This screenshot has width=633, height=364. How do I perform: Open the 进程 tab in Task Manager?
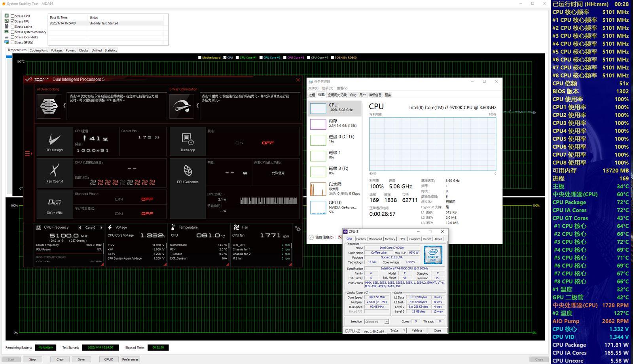[312, 95]
